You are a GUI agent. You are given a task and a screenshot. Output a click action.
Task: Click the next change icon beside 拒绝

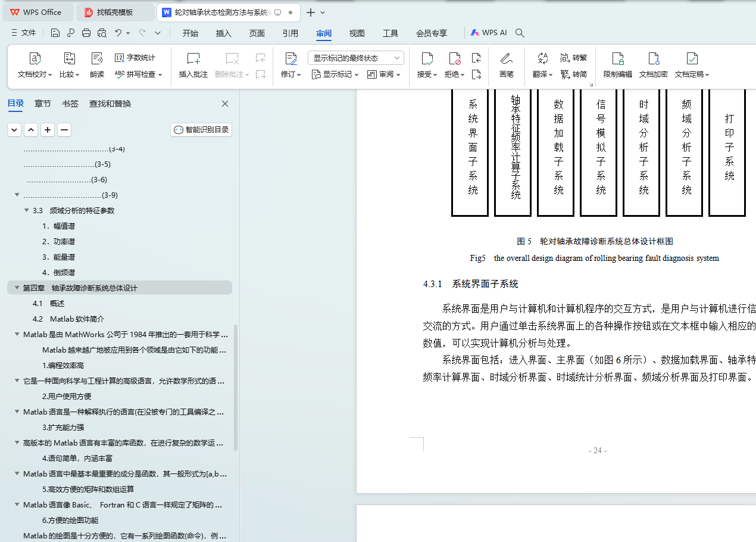point(476,74)
